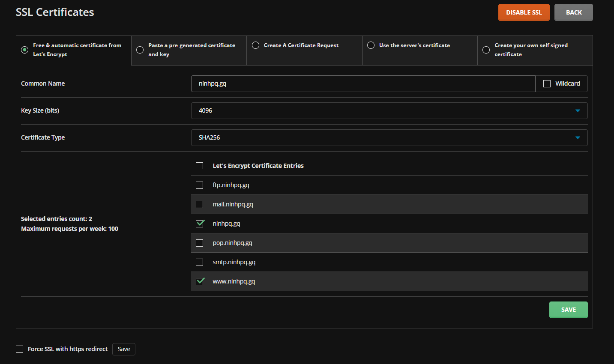Image resolution: width=614 pixels, height=364 pixels.
Task: Expand the Certificate Type SHA256 dropdown
Action: [x=389, y=137]
